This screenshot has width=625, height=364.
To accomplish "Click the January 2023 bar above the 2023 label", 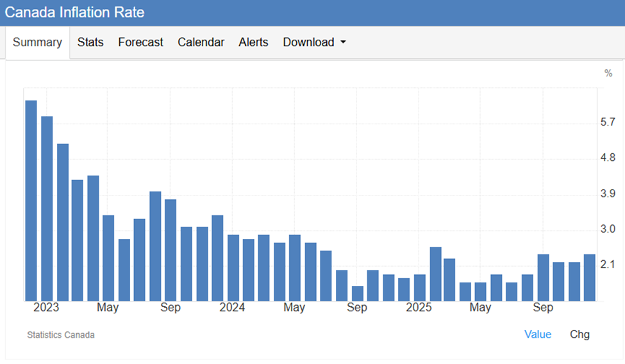I will pos(47,208).
